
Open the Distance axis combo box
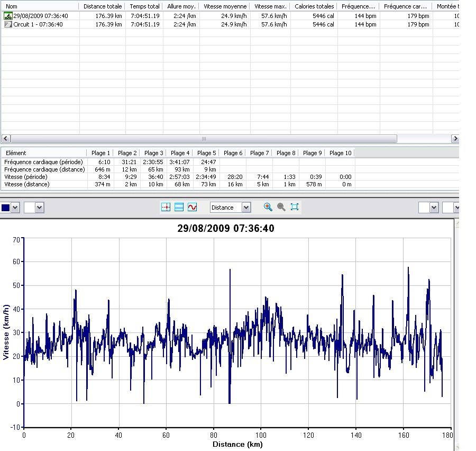point(231,208)
